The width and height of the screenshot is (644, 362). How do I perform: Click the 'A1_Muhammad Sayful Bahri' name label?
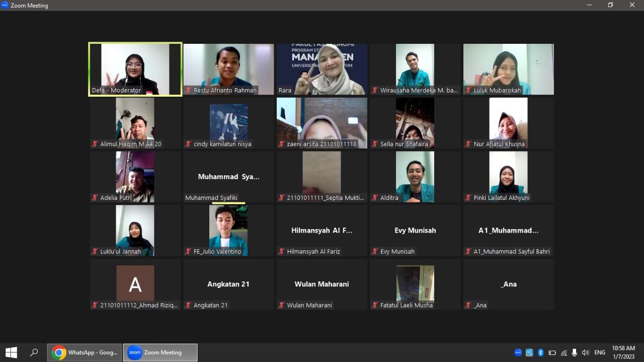[512, 251]
